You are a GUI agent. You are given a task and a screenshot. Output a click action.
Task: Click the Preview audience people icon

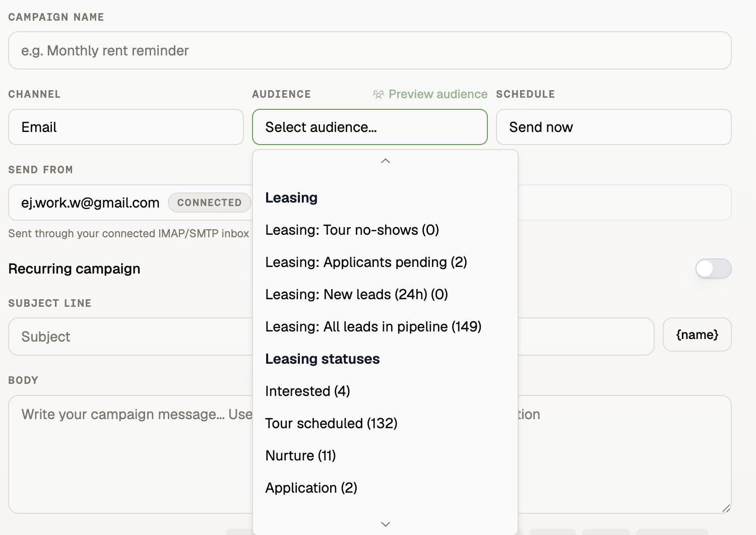point(378,94)
